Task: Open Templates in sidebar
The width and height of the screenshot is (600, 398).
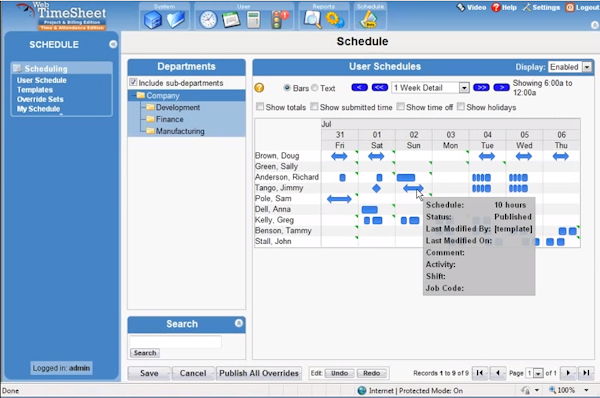Action: pos(35,90)
